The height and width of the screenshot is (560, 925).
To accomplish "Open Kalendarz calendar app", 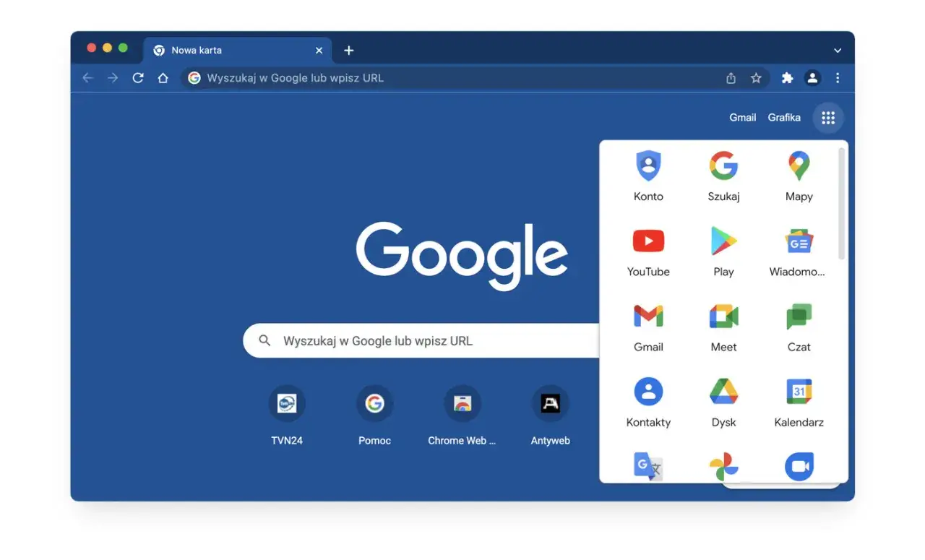I will click(799, 402).
